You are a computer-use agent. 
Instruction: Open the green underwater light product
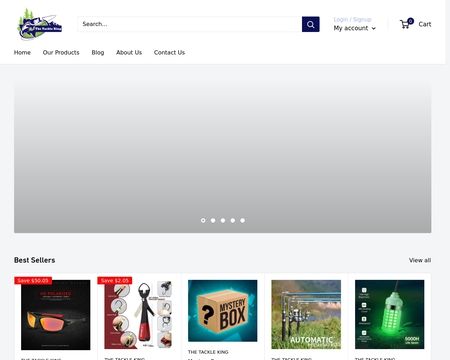pos(390,314)
